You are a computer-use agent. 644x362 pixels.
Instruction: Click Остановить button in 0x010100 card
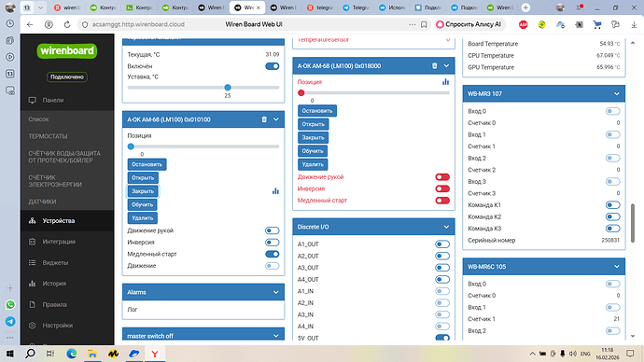tap(147, 164)
